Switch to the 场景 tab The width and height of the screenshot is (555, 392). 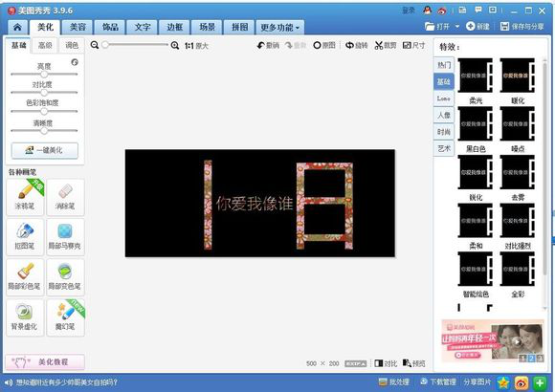(x=208, y=27)
